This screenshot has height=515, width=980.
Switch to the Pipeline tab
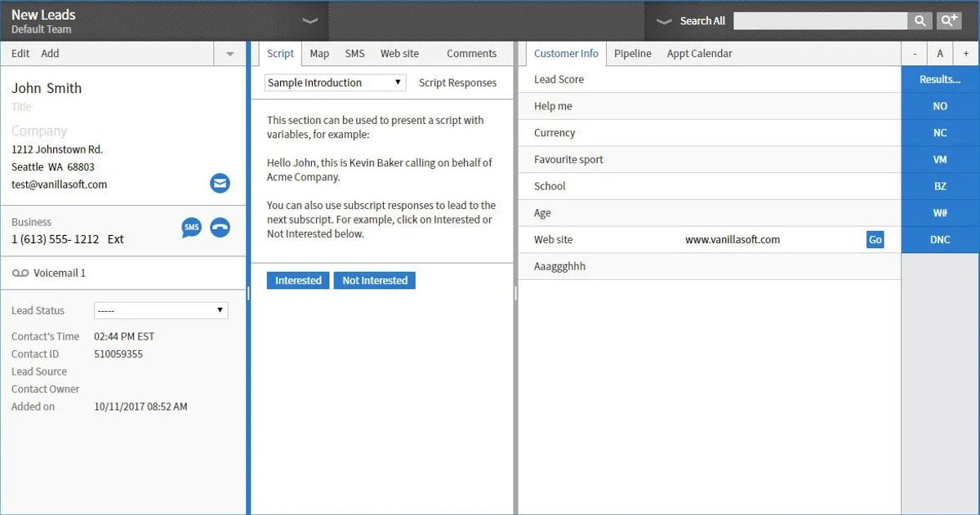click(633, 54)
